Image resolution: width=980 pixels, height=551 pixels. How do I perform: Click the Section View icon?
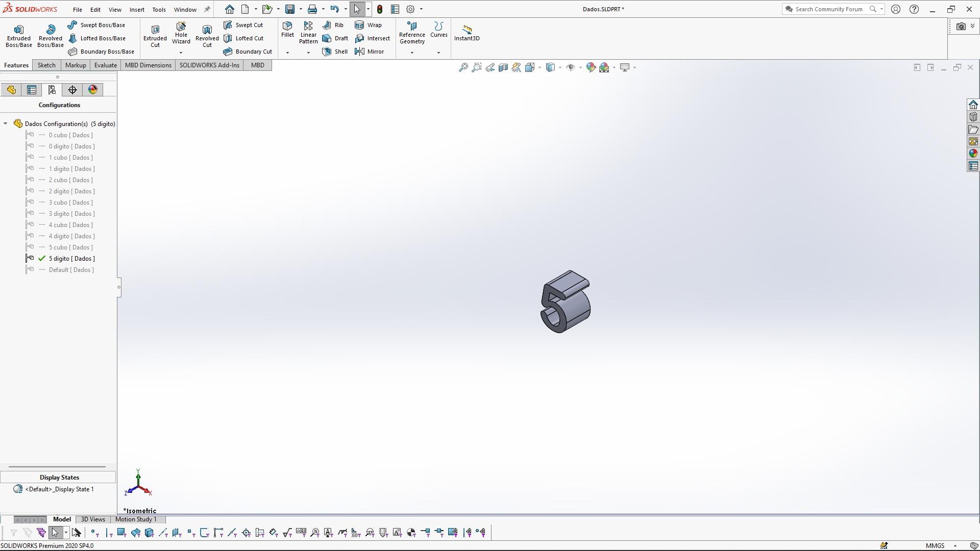(x=503, y=67)
